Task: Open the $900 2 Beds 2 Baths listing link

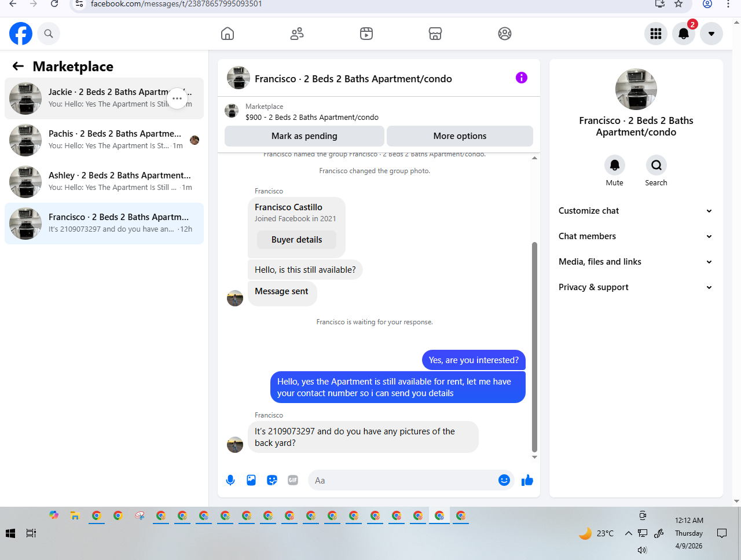Action: [312, 117]
